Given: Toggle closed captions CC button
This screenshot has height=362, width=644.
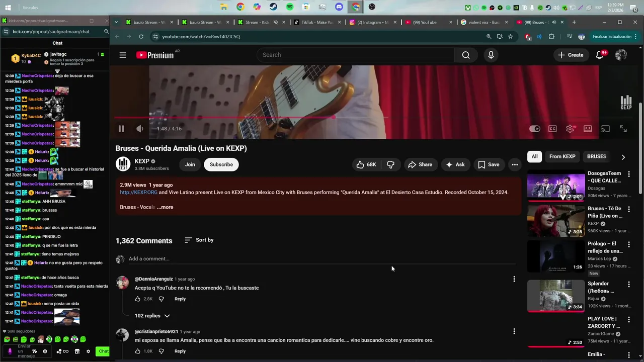Looking at the screenshot, I should pyautogui.click(x=552, y=129).
